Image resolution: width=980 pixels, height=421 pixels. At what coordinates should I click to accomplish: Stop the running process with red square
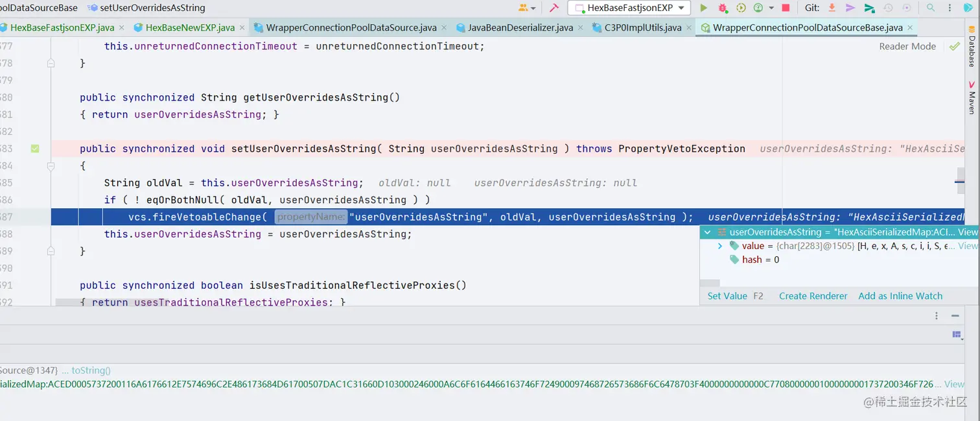click(x=786, y=8)
